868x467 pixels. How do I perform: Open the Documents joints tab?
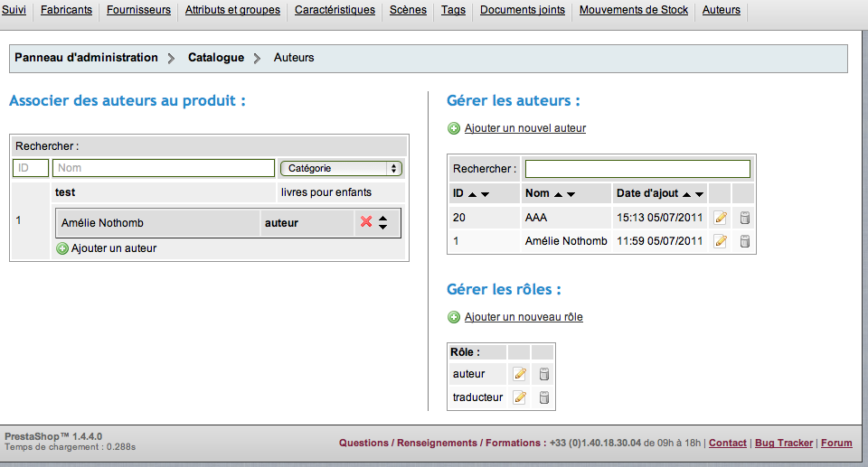(523, 10)
